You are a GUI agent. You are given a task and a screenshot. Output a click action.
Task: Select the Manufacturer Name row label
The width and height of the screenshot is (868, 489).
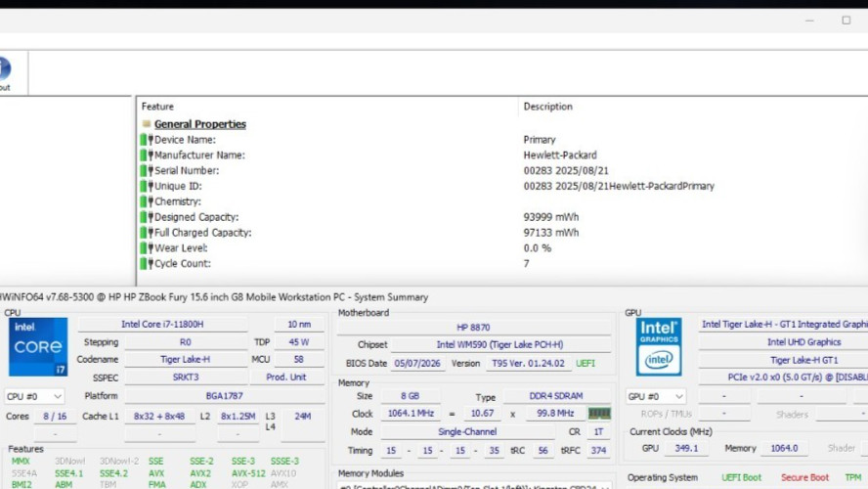click(x=199, y=156)
